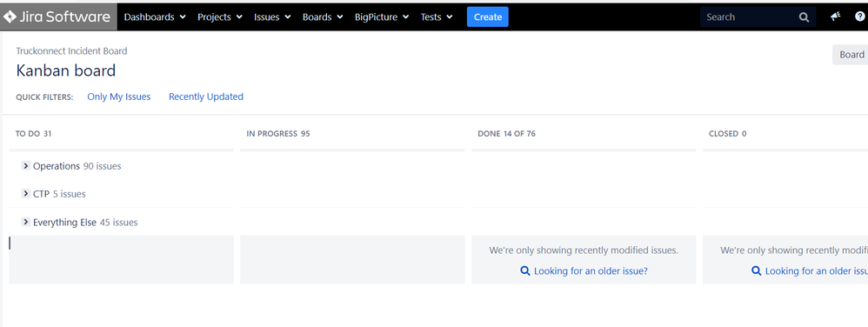Click the Everything Else swimlane title

pos(64,223)
